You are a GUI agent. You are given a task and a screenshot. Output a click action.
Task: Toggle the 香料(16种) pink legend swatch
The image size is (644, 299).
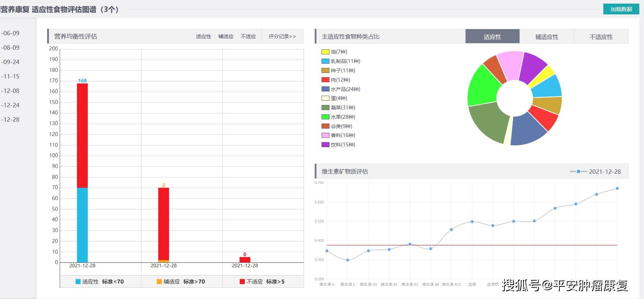click(x=325, y=135)
